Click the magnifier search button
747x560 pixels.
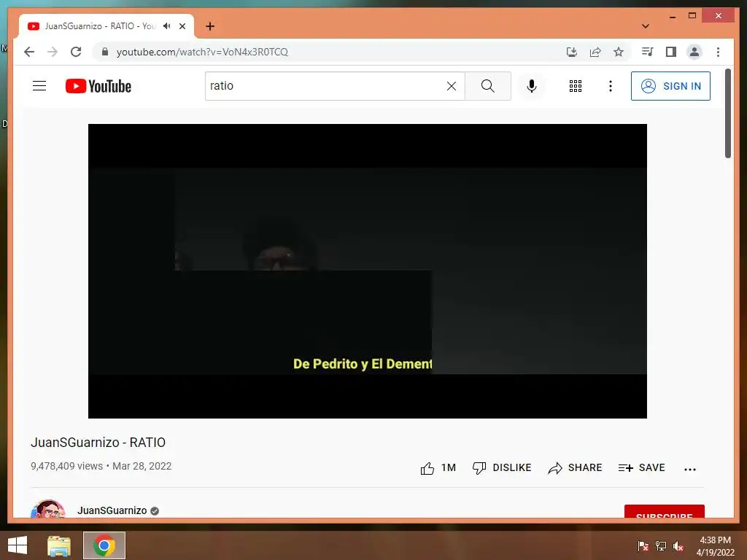point(488,86)
